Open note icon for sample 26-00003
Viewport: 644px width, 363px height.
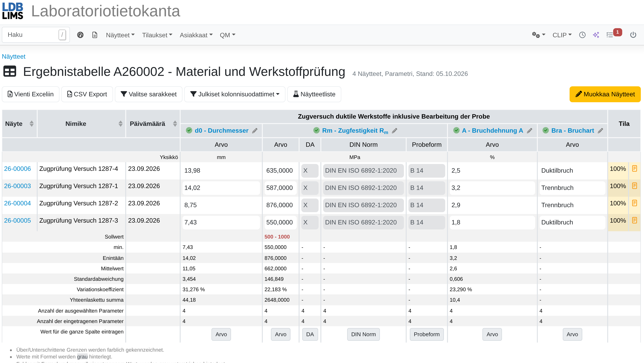click(x=634, y=186)
